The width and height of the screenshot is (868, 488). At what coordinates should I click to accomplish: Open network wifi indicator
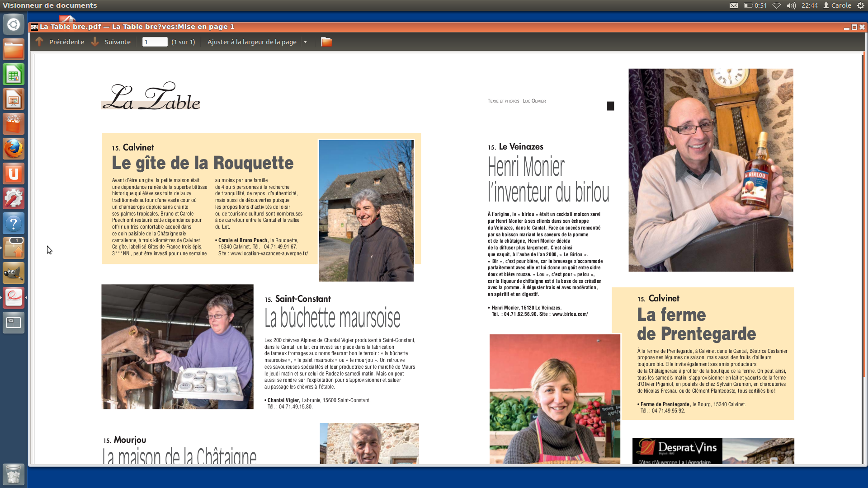click(x=777, y=5)
